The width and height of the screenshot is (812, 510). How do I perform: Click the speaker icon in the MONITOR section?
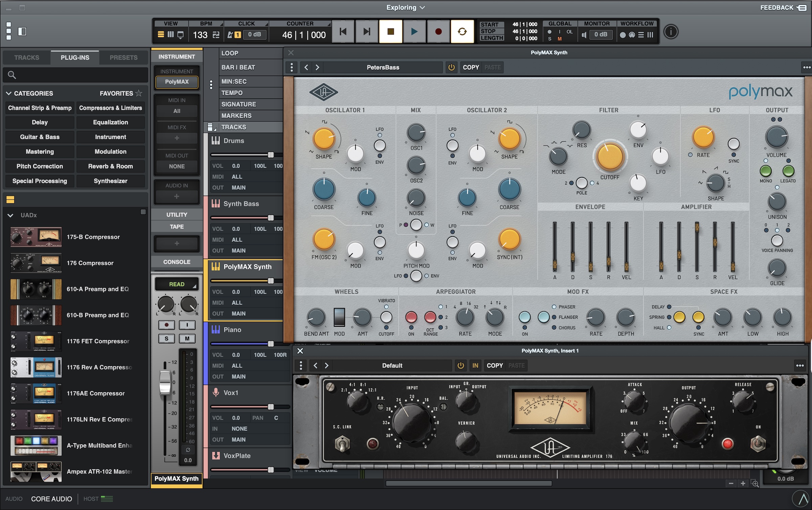coord(584,34)
